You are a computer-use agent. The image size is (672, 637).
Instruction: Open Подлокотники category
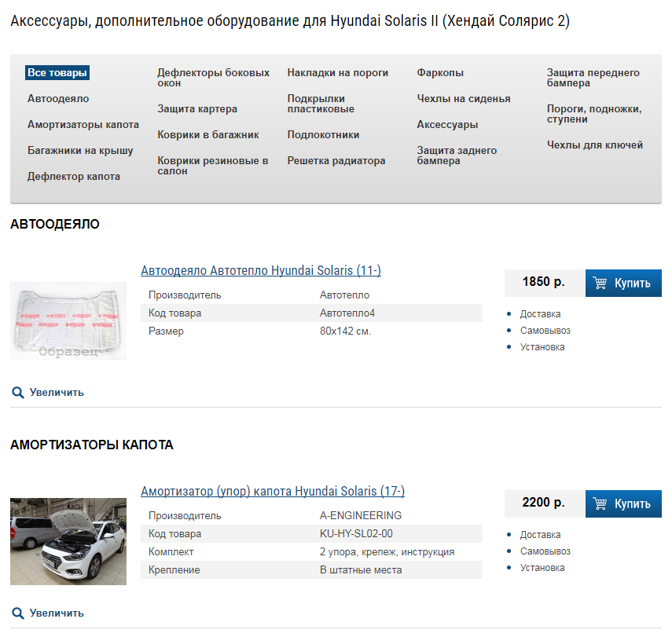click(323, 135)
